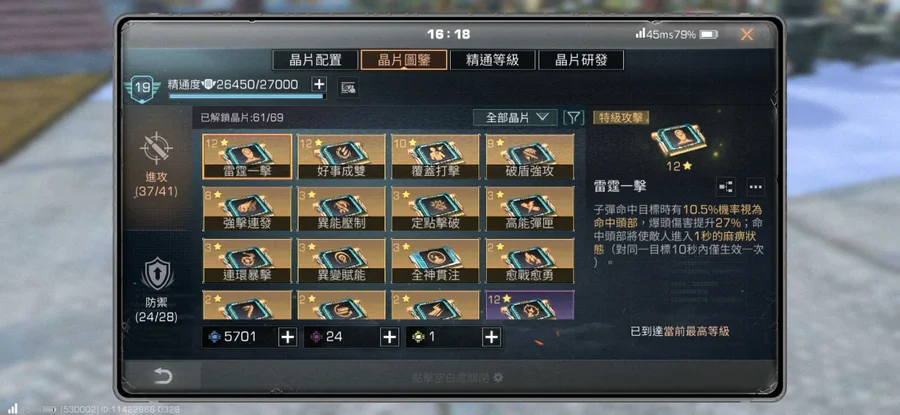900x415 pixels.
Task: Switch to the 精通等級 tab
Action: pos(492,60)
